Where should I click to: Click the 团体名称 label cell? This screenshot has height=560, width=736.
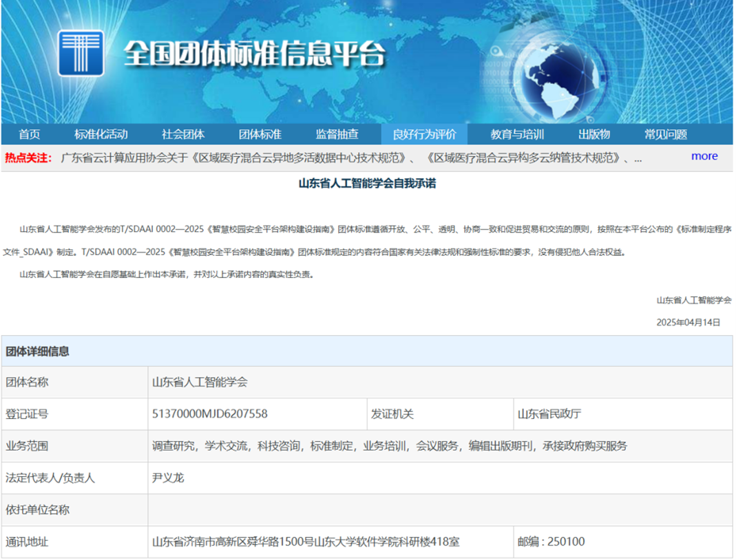coord(74,383)
